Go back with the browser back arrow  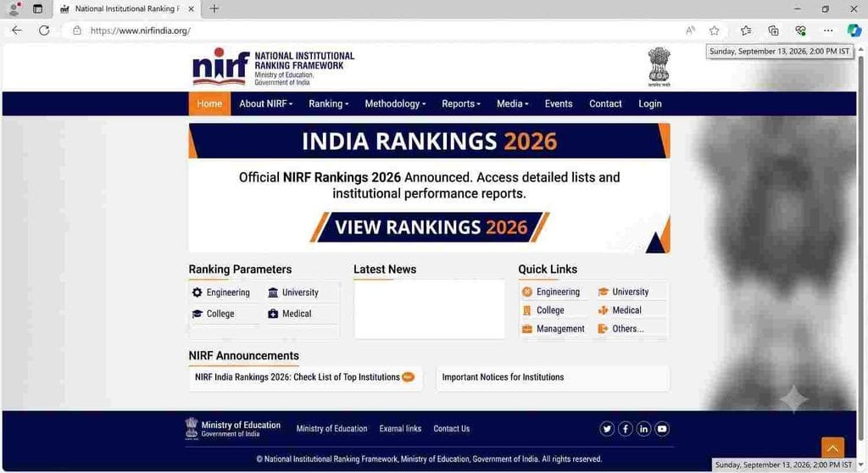point(17,31)
